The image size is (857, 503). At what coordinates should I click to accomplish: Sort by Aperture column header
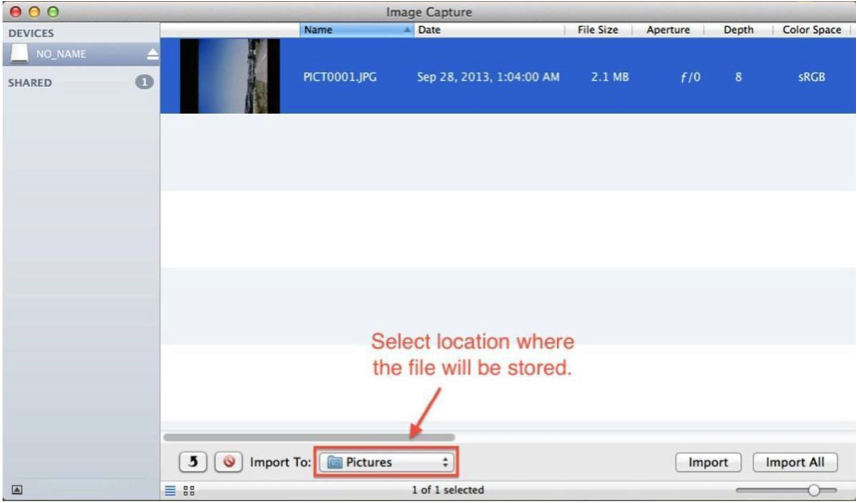(667, 30)
